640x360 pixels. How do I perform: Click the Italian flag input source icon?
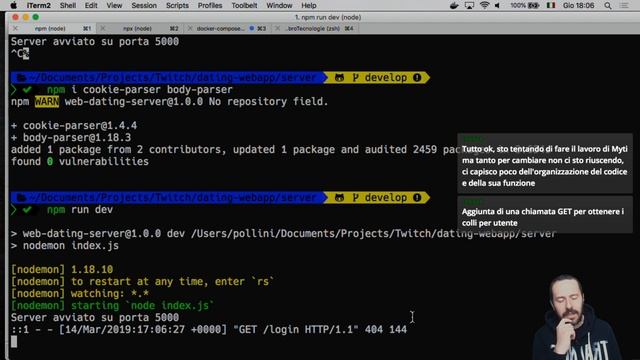[551, 5]
